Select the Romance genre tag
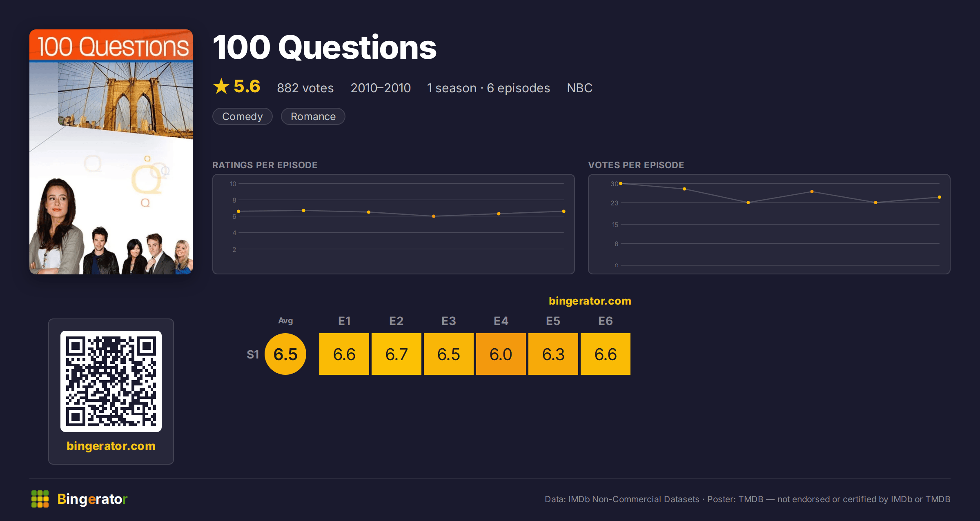980x521 pixels. [x=313, y=116]
